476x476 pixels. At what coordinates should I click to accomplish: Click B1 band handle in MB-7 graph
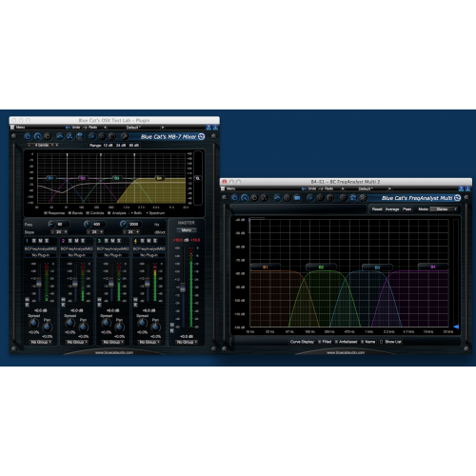50,178
